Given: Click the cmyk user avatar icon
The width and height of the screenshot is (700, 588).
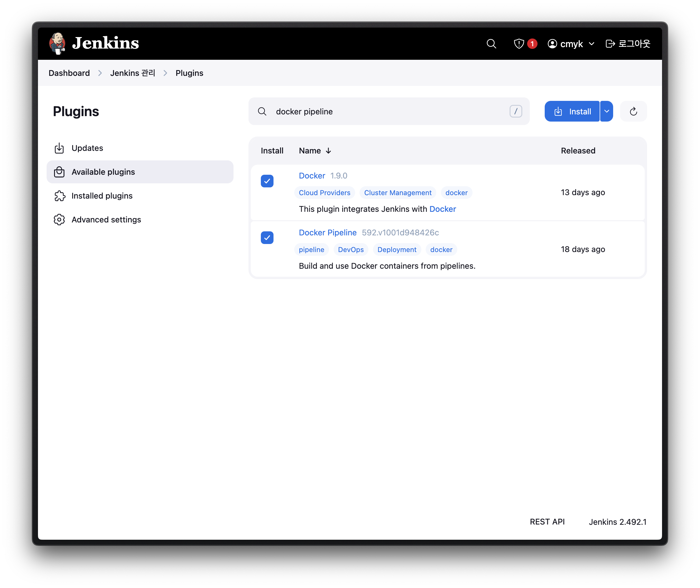Looking at the screenshot, I should pyautogui.click(x=552, y=44).
